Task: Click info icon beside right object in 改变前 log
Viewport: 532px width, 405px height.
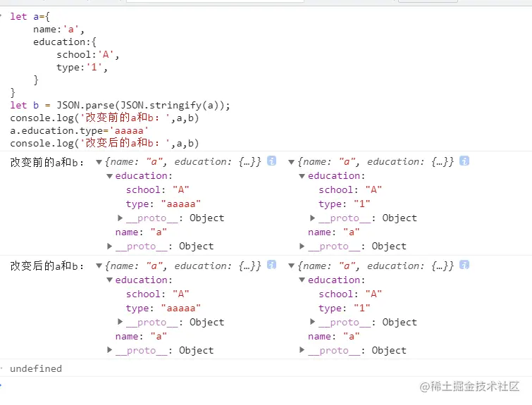Action: 464,161
